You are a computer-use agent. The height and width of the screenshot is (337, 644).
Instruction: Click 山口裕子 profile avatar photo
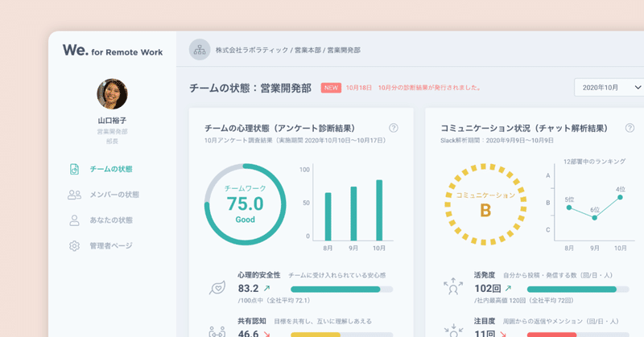point(112,94)
